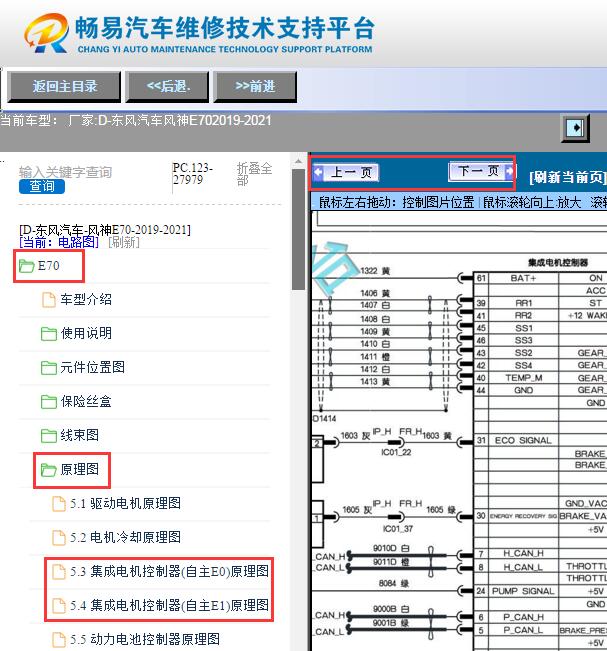This screenshot has height=651, width=607.
Task: Click the TEMP_M pin 40 label
Action: (524, 378)
